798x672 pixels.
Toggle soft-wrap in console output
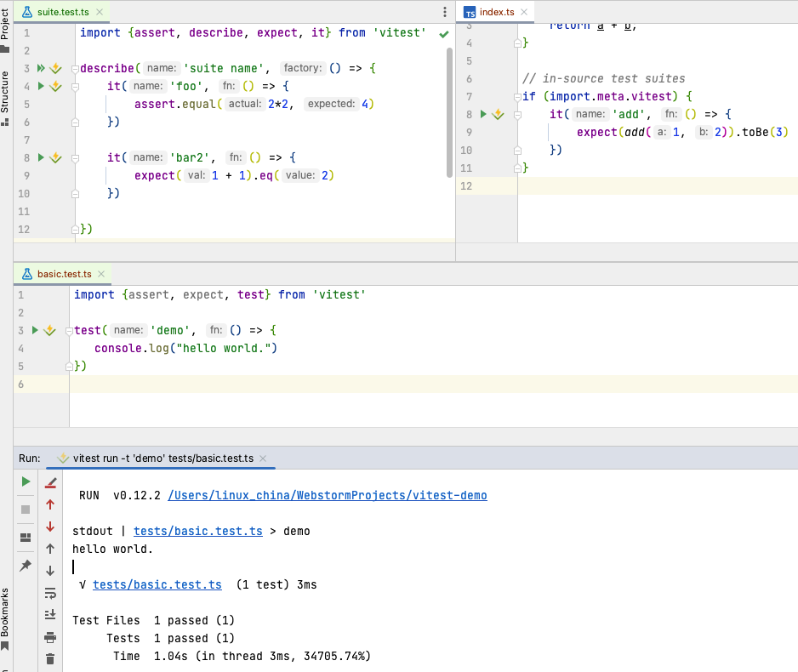coord(50,593)
